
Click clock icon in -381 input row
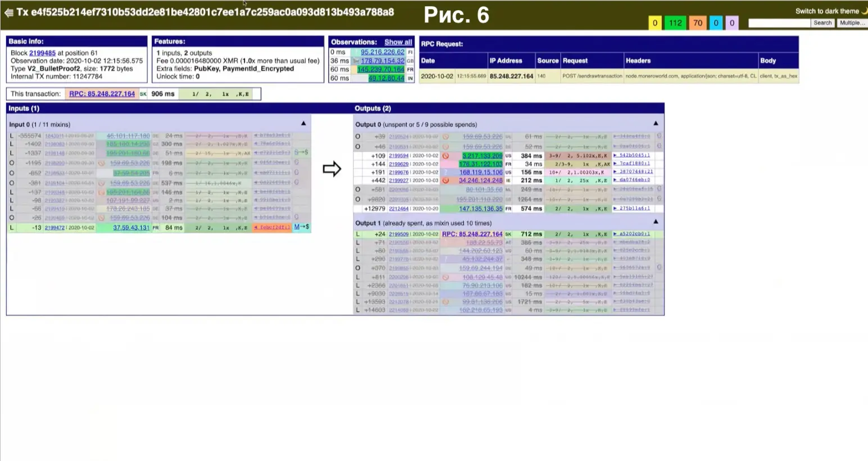[102, 183]
